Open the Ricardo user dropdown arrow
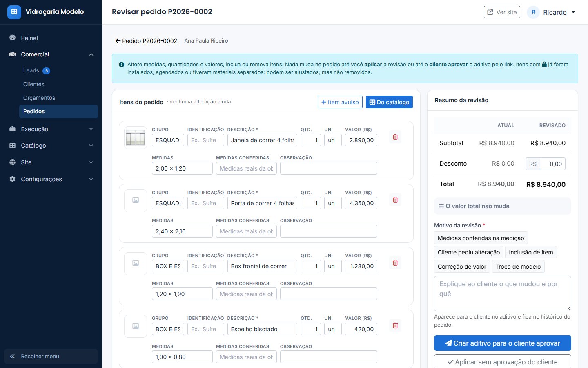The width and height of the screenshot is (588, 368). click(x=573, y=12)
